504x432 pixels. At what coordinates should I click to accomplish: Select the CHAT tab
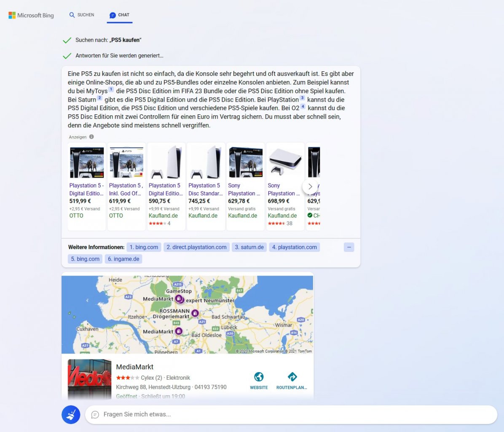coord(119,15)
